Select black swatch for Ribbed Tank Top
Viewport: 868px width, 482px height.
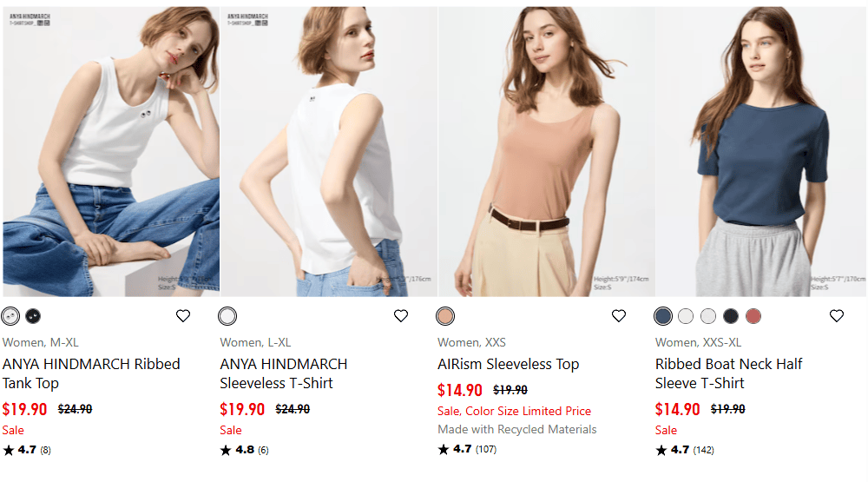(33, 316)
